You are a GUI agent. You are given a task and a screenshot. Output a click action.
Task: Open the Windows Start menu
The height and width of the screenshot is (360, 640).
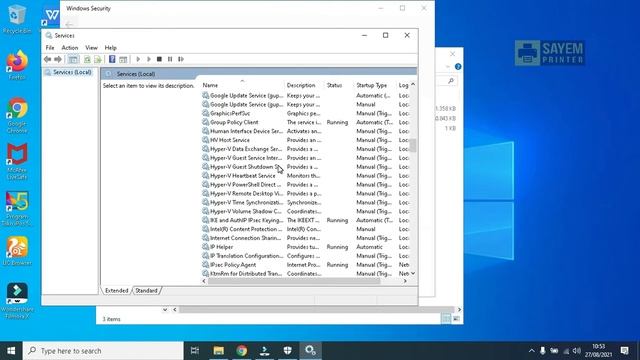pos(11,351)
